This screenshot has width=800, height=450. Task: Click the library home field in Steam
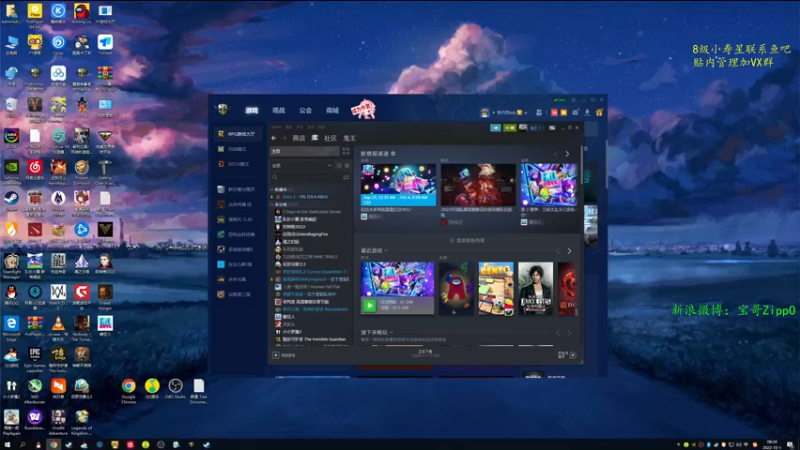coord(305,151)
